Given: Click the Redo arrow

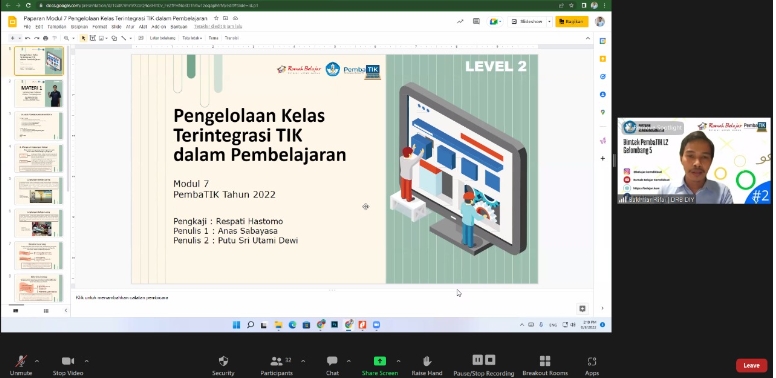Looking at the screenshot, I should point(37,38).
